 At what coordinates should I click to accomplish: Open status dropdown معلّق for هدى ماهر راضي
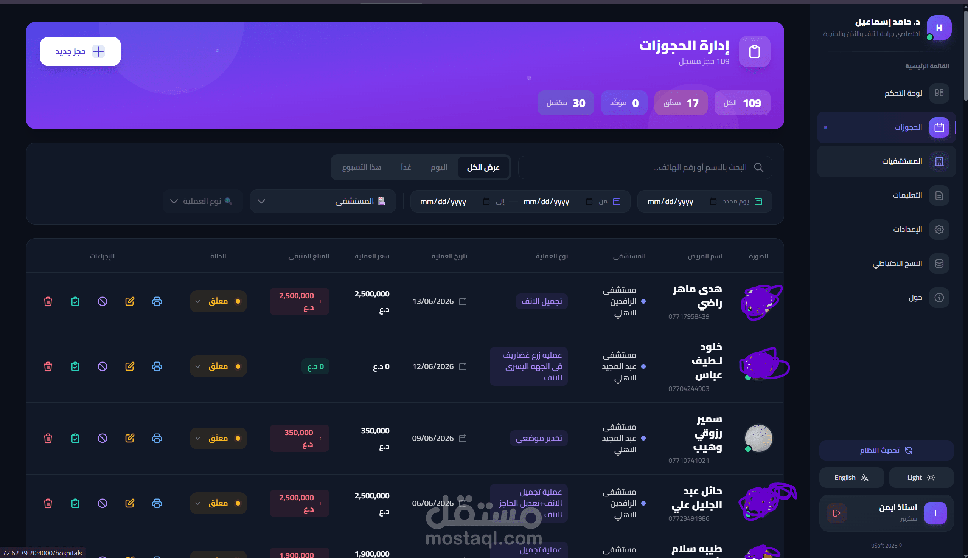coord(218,301)
